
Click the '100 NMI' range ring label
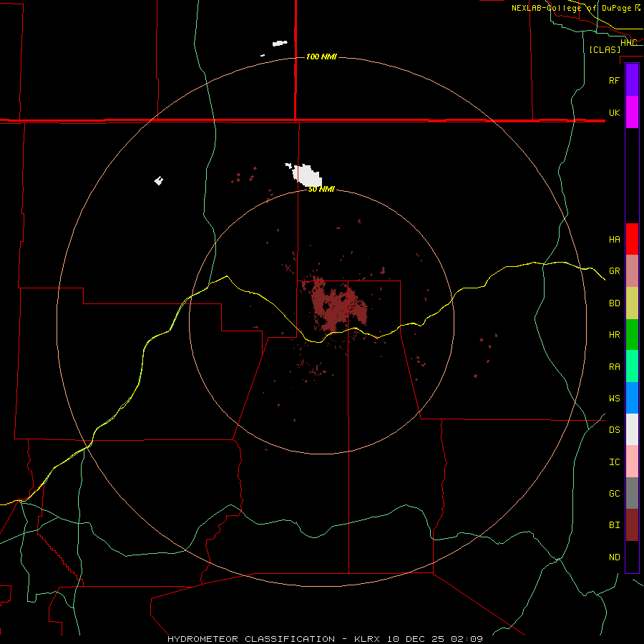tap(321, 57)
